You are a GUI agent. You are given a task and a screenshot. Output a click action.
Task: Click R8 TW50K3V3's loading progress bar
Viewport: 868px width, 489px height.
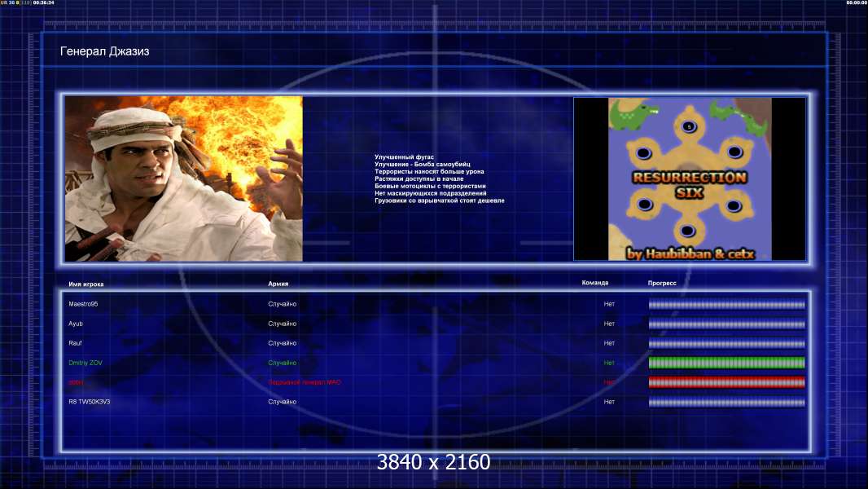tap(727, 402)
